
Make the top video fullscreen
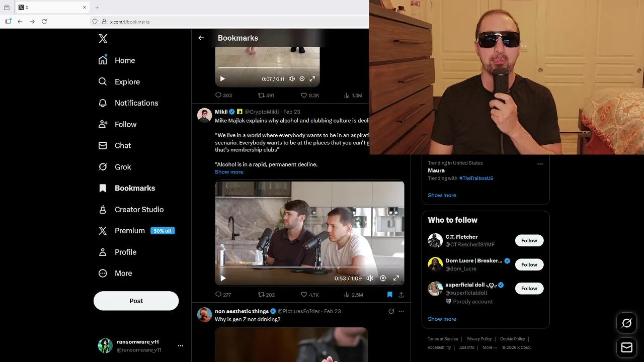[312, 79]
